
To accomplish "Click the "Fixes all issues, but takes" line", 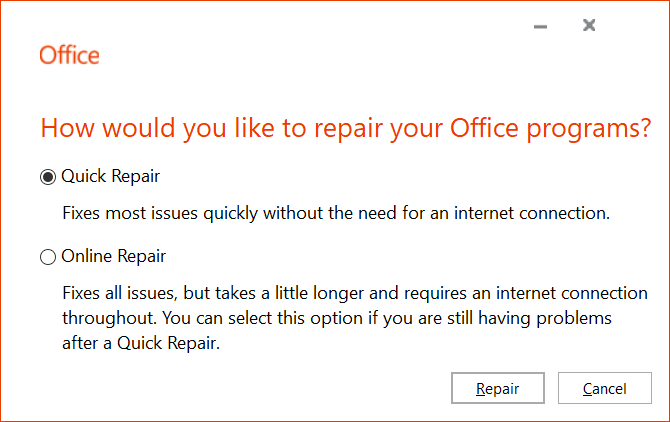I will [x=164, y=294].
